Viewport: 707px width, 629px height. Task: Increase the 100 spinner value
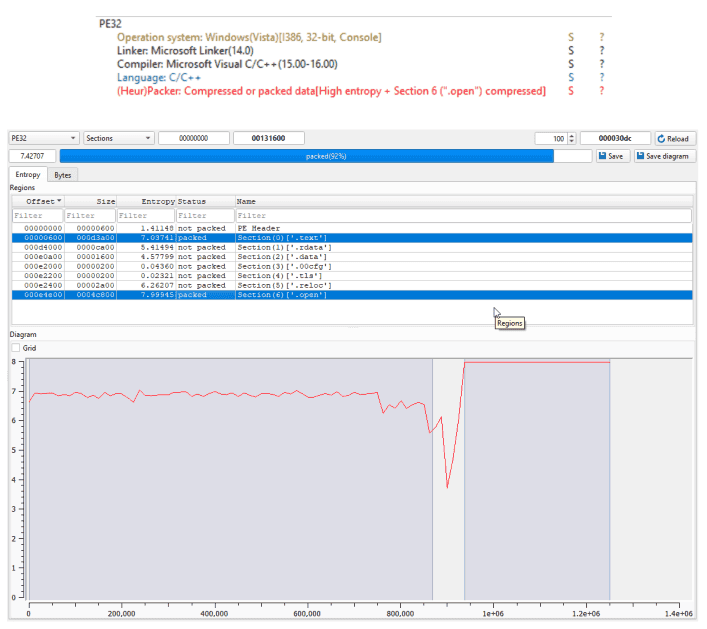571,136
